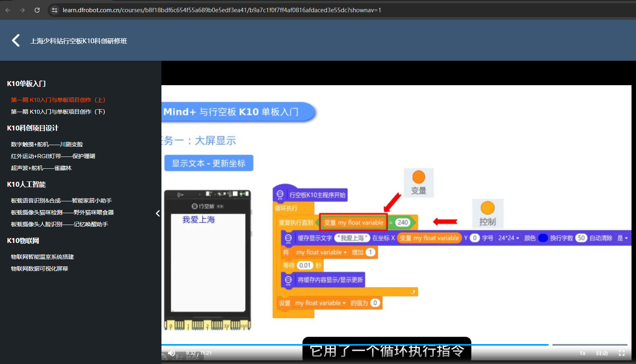This screenshot has height=364, width=636.
Task: Open my float variable dropdown in 增加 block
Action: pyautogui.click(x=321, y=252)
